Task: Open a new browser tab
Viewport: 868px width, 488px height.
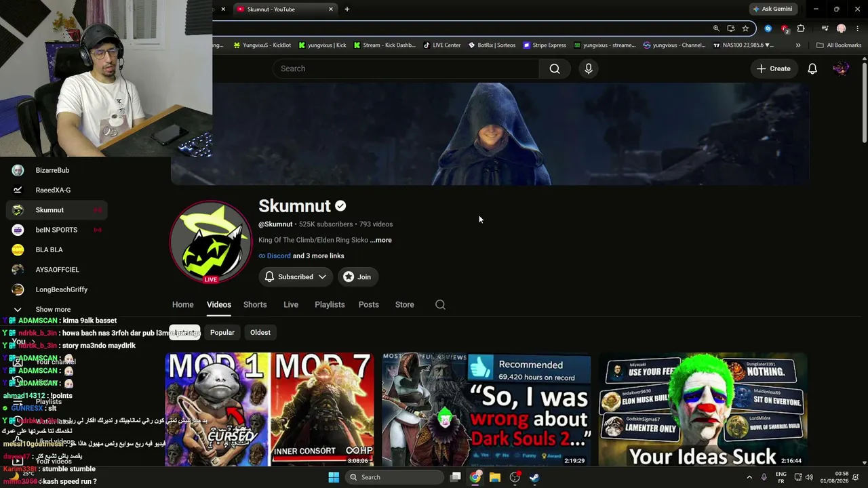Action: pyautogui.click(x=347, y=9)
